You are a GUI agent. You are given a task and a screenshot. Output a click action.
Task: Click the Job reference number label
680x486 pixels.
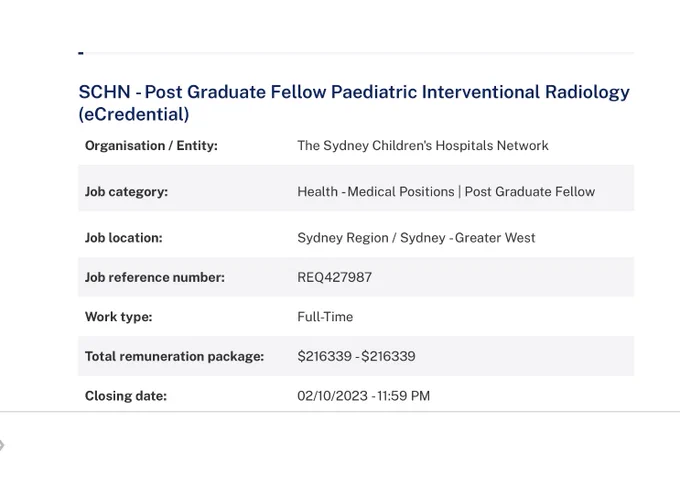point(155,277)
